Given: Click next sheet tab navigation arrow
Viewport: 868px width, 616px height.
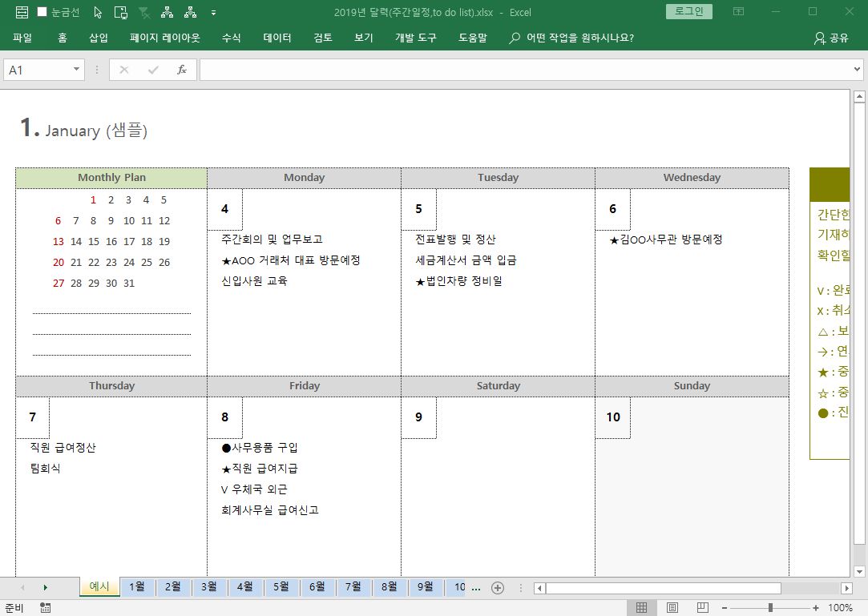Looking at the screenshot, I should tap(46, 587).
